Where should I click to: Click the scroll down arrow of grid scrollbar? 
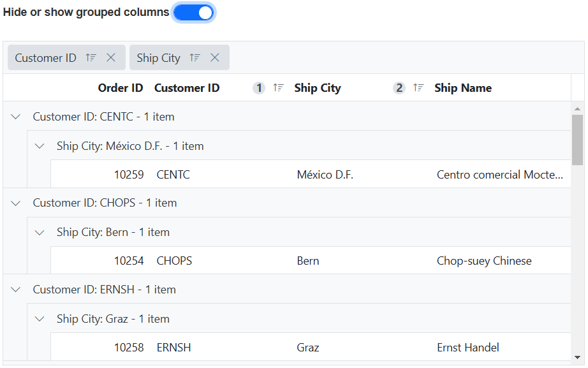pyautogui.click(x=578, y=358)
